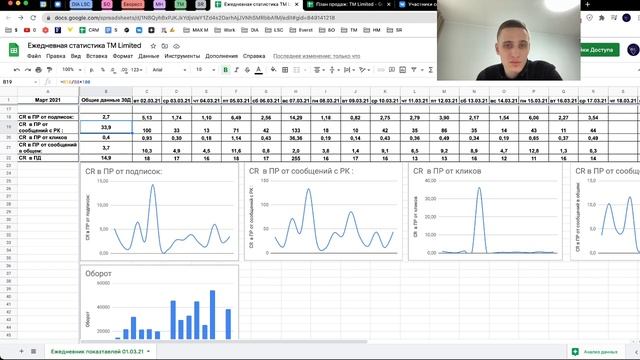Open the Инструменты menu
The image size is (640, 360).
[182, 56]
